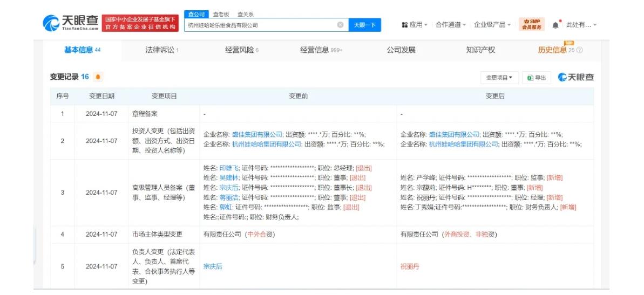The image size is (644, 295).
Task: Select the 查公司 search tab
Action: tap(196, 15)
